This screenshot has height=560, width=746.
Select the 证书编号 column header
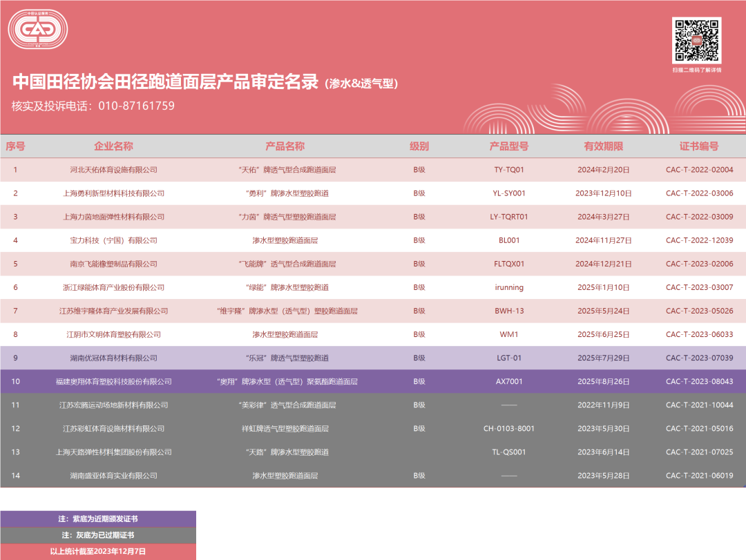699,146
